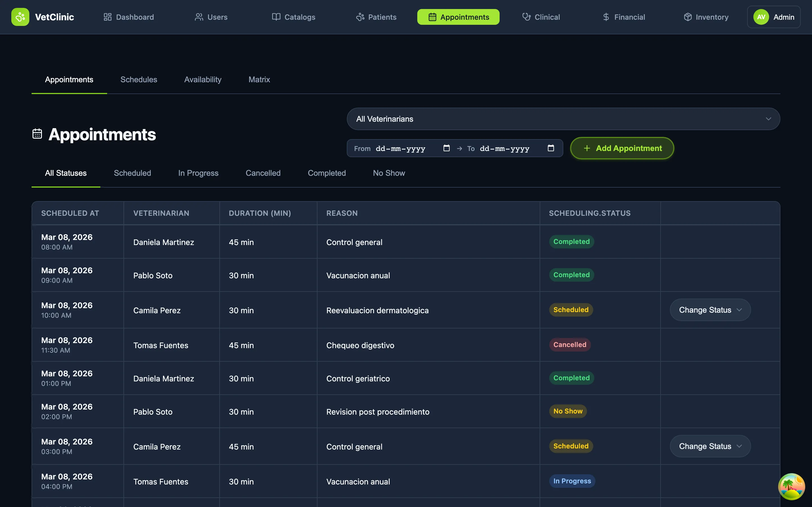
Task: Click the Add Appointment button
Action: (622, 148)
